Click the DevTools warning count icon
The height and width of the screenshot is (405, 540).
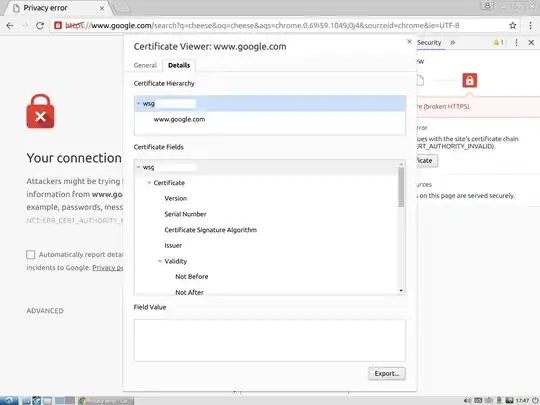[x=498, y=42]
